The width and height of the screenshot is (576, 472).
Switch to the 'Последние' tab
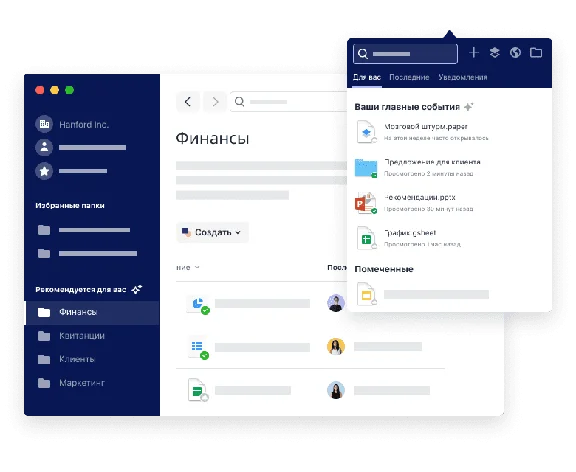(409, 78)
